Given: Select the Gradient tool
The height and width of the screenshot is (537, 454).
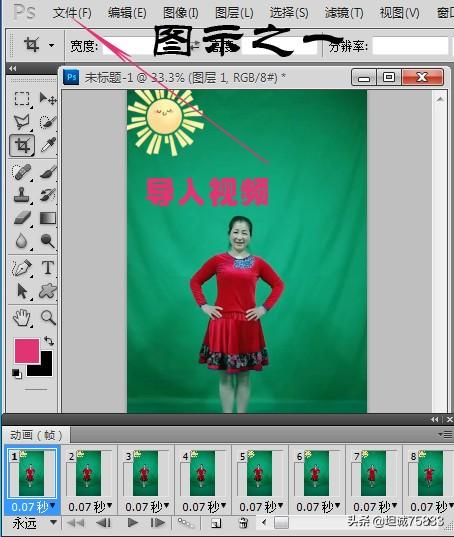Looking at the screenshot, I should (48, 218).
